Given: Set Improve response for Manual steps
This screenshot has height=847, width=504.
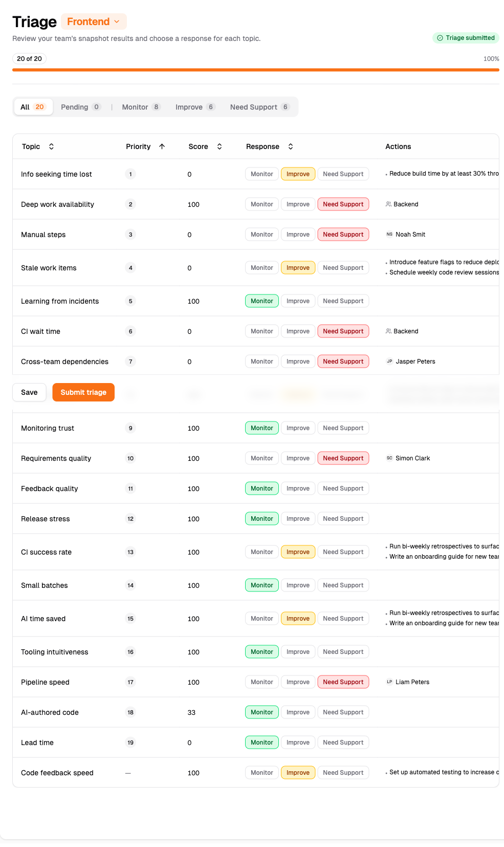Looking at the screenshot, I should [298, 234].
